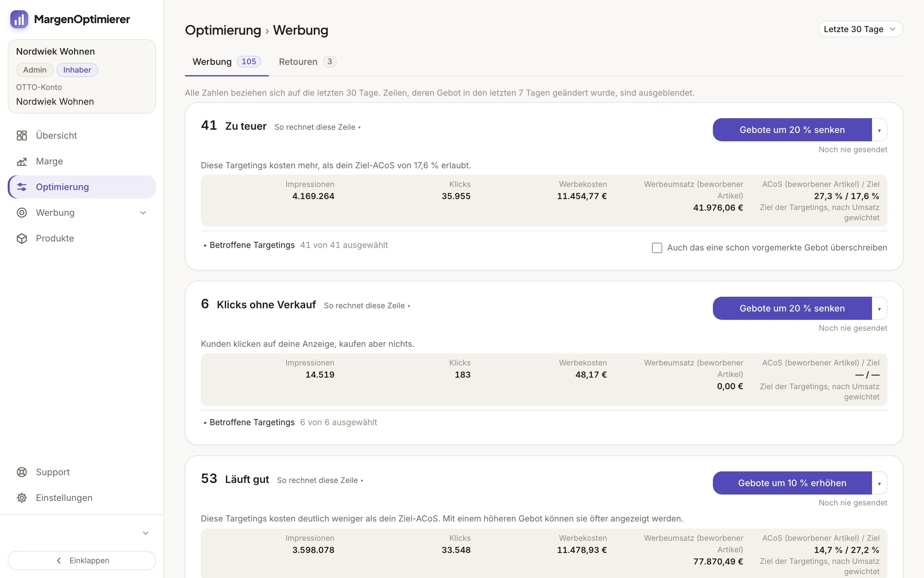
Task: Click the Klicks value 183
Action: [463, 375]
